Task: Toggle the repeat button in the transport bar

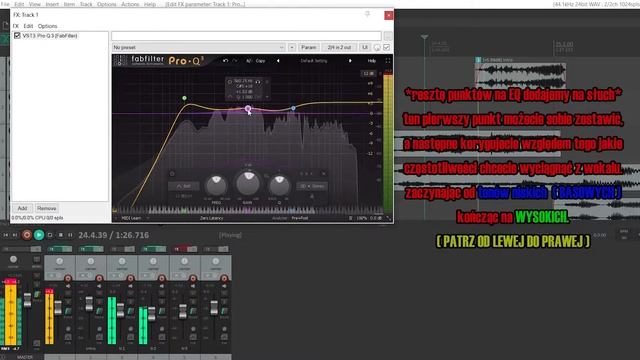Action: point(50,235)
